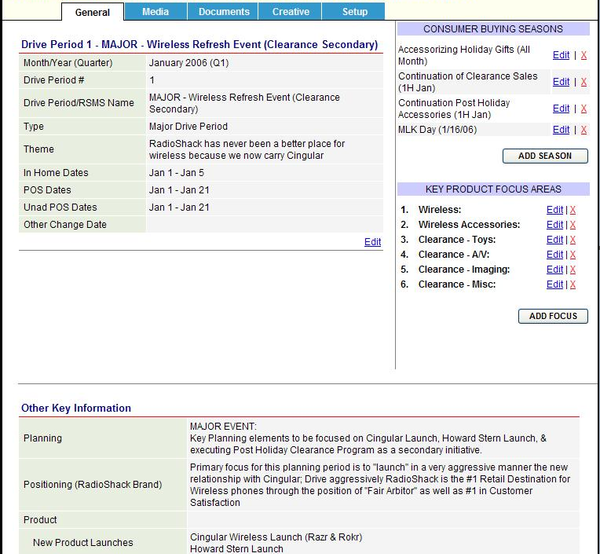
Task: Edit the MLK Day season
Action: 561,130
